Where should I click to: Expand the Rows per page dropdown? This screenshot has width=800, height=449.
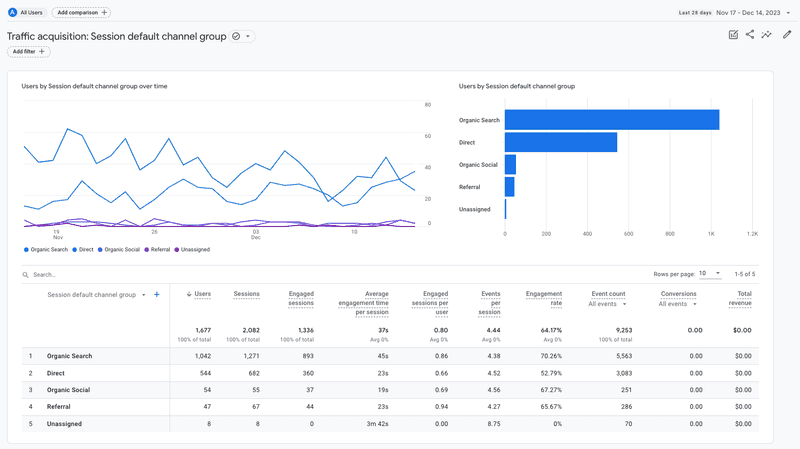coord(709,273)
